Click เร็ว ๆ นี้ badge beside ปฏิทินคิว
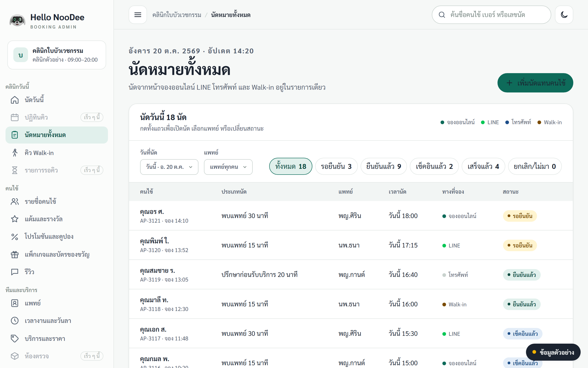 [92, 117]
